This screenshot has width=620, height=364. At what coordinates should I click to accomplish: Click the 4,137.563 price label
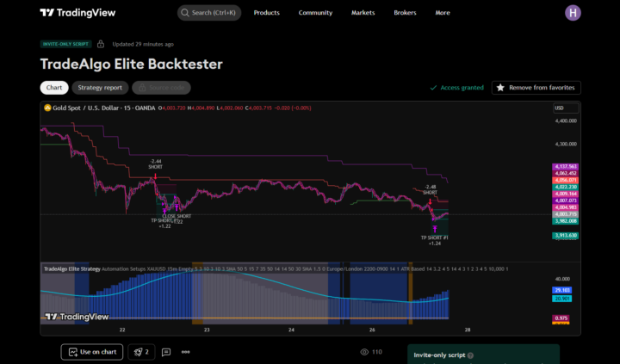(x=566, y=167)
